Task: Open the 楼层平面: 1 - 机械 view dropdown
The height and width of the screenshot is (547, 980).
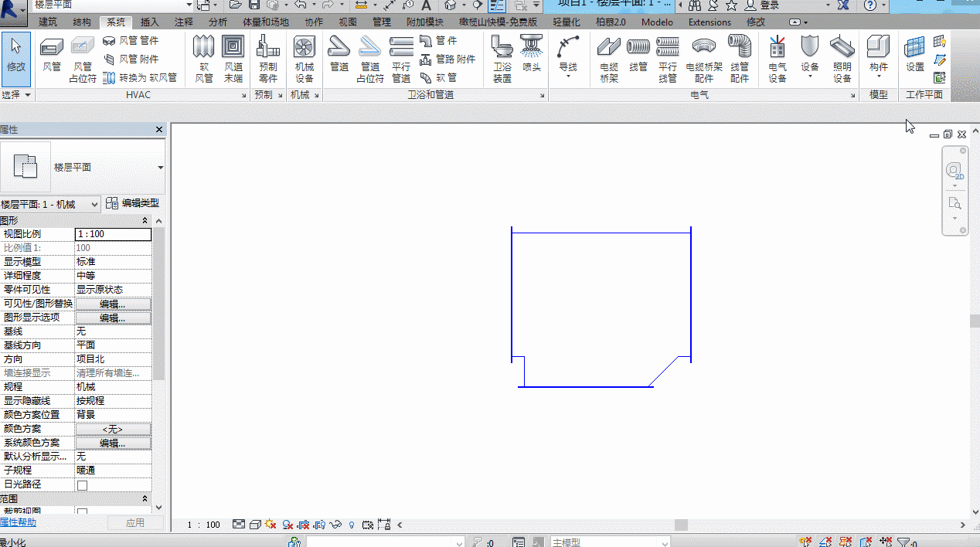Action: [x=50, y=204]
